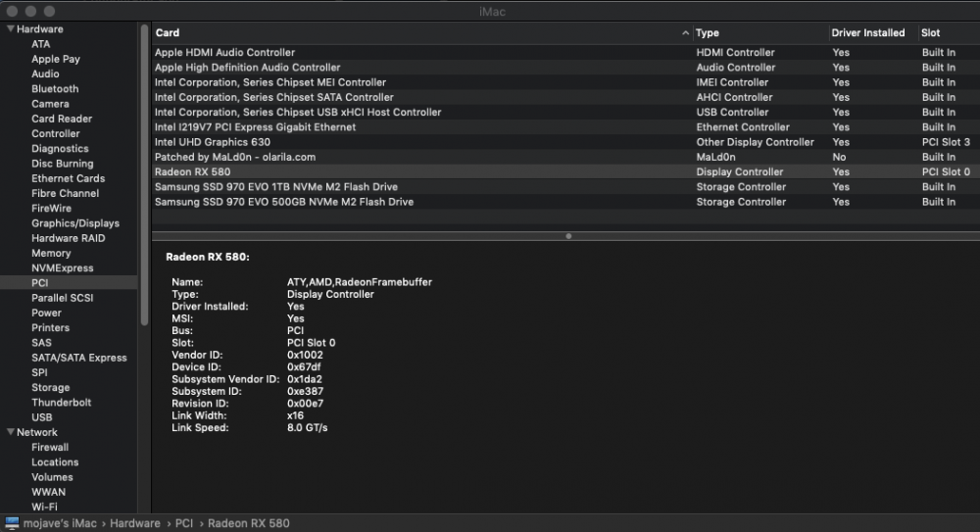
Task: Select Wi-Fi under Network
Action: point(44,507)
